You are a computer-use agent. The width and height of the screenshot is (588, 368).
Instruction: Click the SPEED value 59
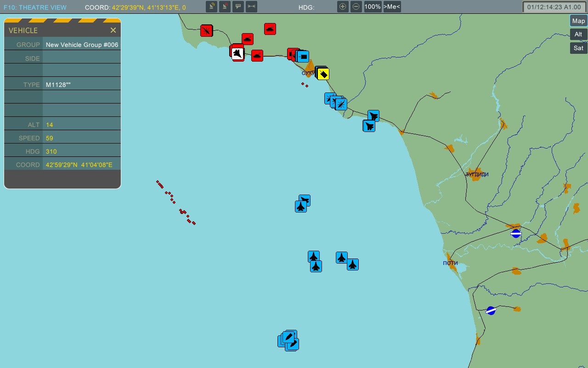[50, 138]
